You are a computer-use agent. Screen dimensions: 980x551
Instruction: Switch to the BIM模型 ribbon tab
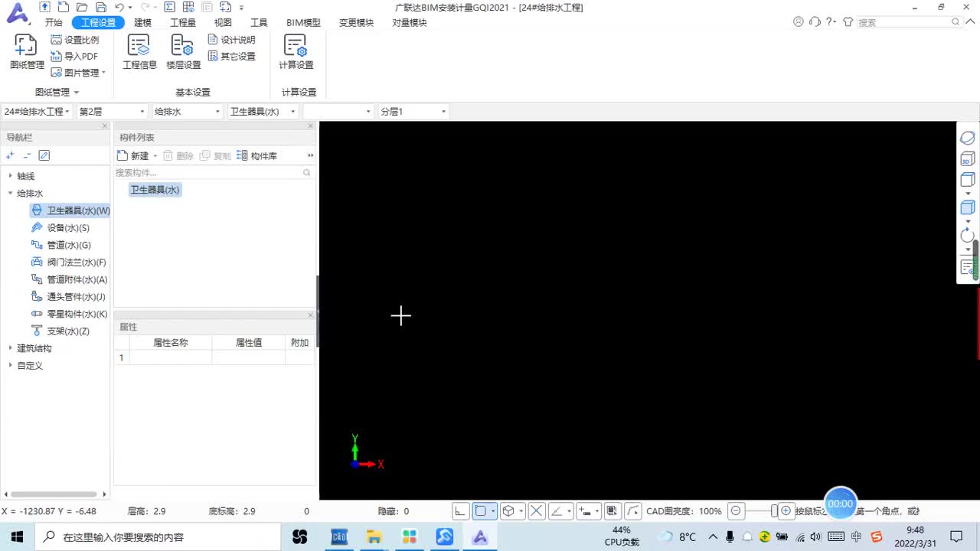coord(303,23)
